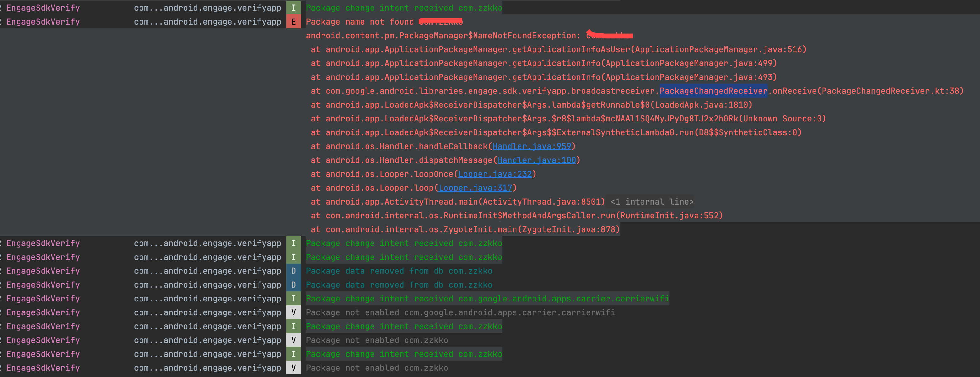This screenshot has height=377, width=980.
Task: Expand the folded '<1 internal line>' region
Action: coord(652,202)
